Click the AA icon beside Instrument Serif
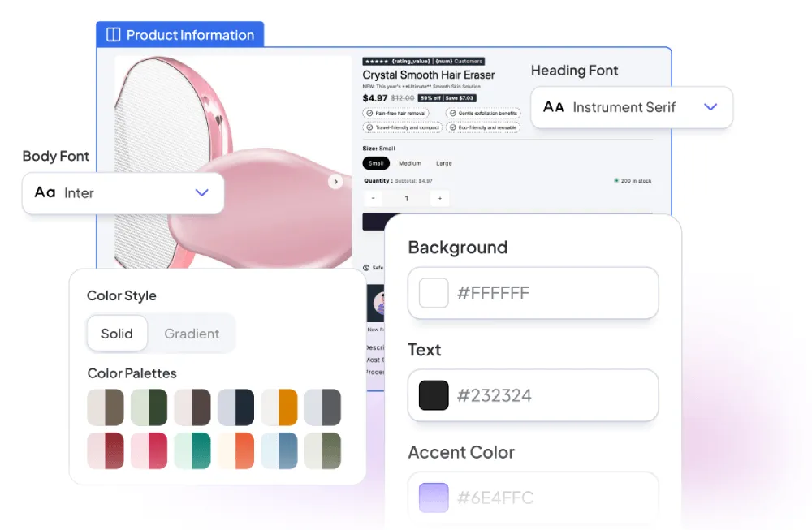The height and width of the screenshot is (530, 812). tap(555, 107)
